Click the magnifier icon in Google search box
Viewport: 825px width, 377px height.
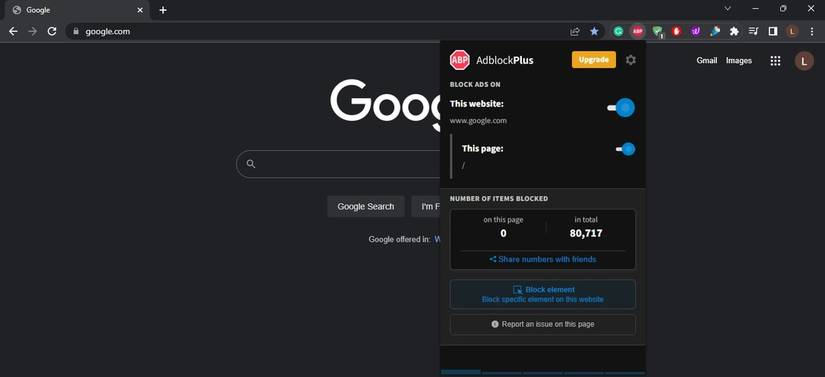coord(251,164)
